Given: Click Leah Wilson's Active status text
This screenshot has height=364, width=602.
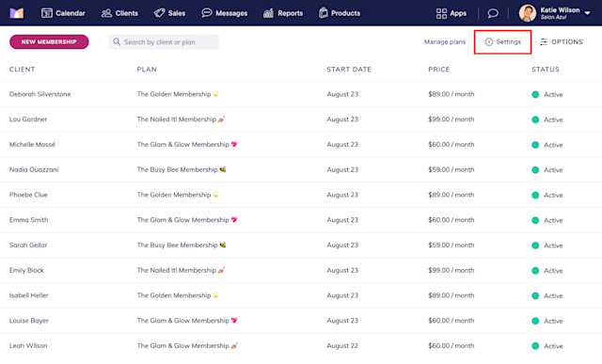Looking at the screenshot, I should [553, 346].
